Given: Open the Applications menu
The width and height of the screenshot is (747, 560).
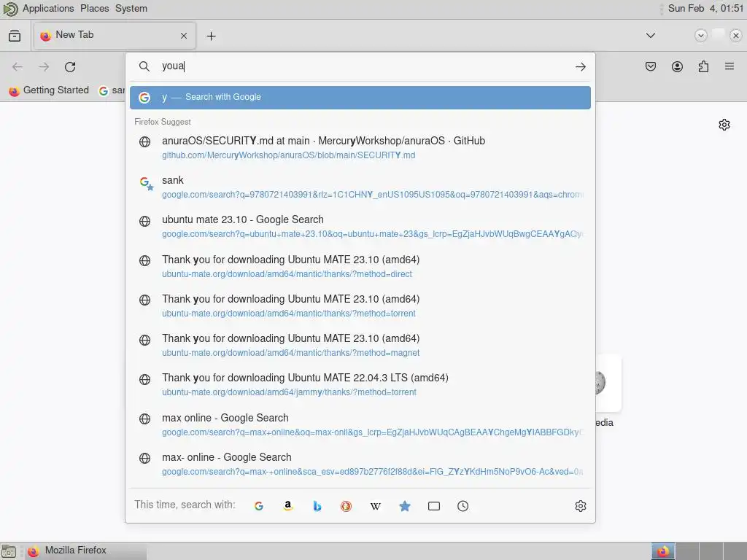Looking at the screenshot, I should tap(48, 9).
